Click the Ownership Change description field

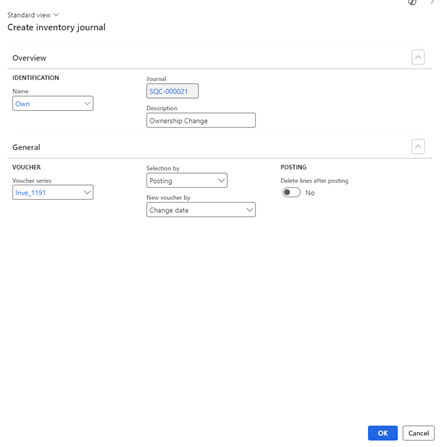[x=201, y=120]
